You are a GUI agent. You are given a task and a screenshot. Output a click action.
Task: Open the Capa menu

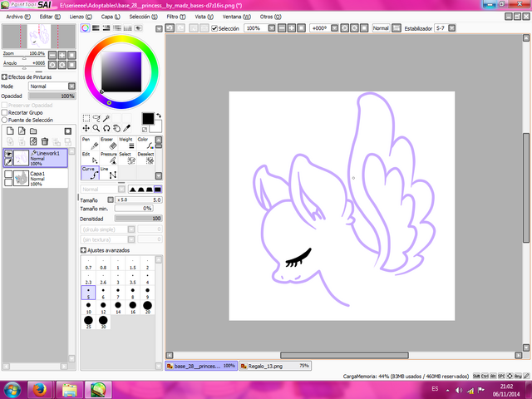111,17
